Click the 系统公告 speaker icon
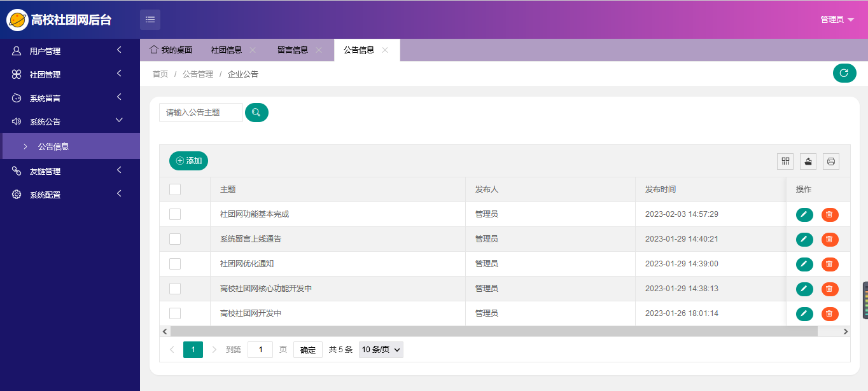Image resolution: width=868 pixels, height=391 pixels. pyautogui.click(x=17, y=121)
